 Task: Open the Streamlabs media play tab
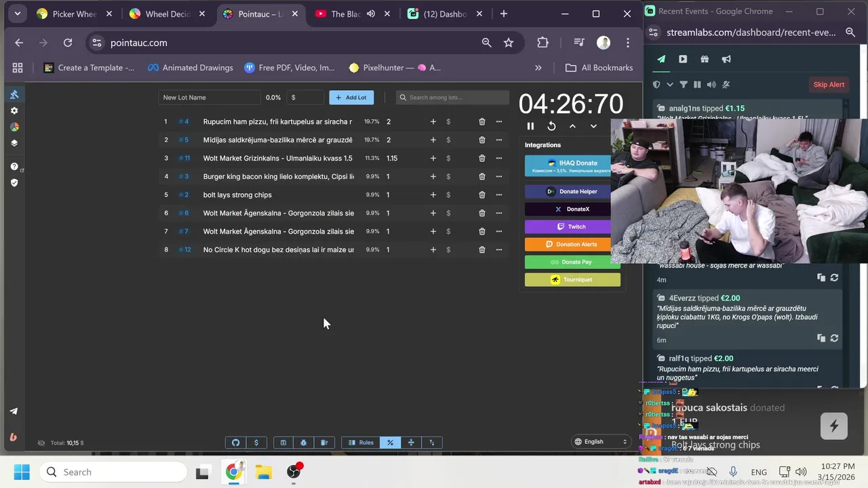pyautogui.click(x=683, y=59)
